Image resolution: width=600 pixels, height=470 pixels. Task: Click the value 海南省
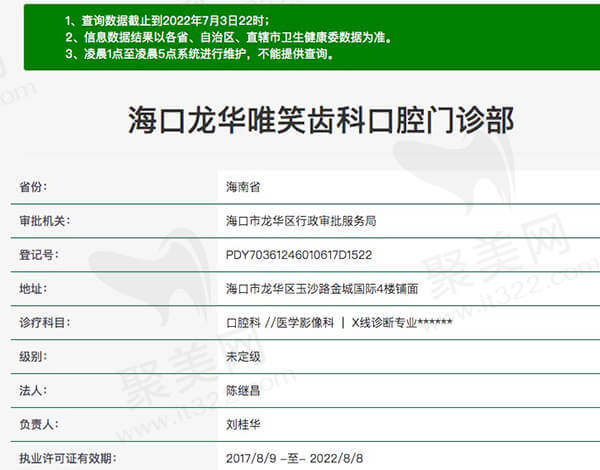pyautogui.click(x=243, y=187)
